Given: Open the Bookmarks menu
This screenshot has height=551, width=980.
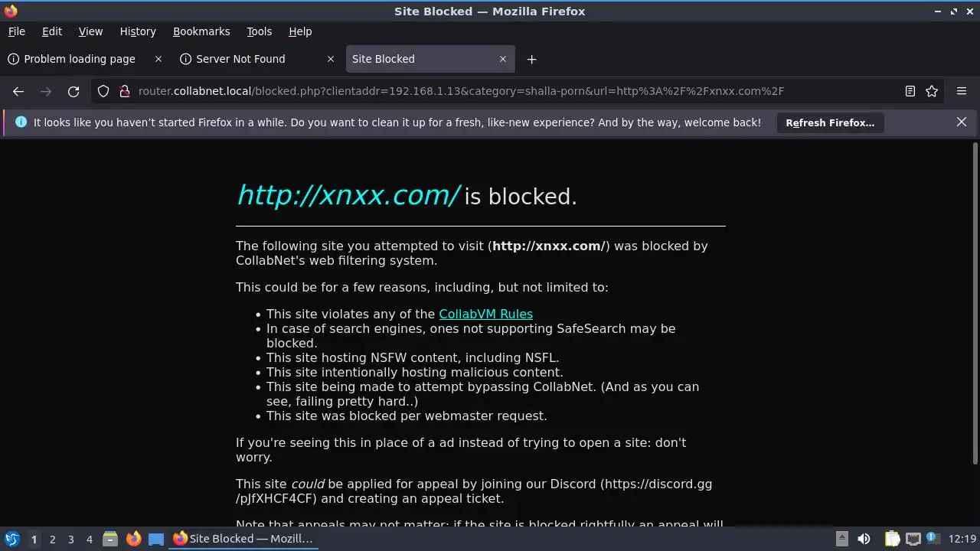Looking at the screenshot, I should pyautogui.click(x=201, y=31).
